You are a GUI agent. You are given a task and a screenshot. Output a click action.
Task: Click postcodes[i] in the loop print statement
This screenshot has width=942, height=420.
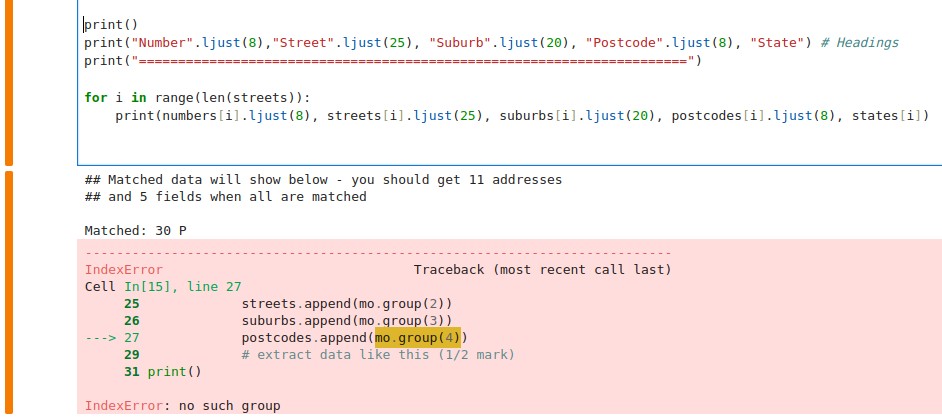coord(719,115)
